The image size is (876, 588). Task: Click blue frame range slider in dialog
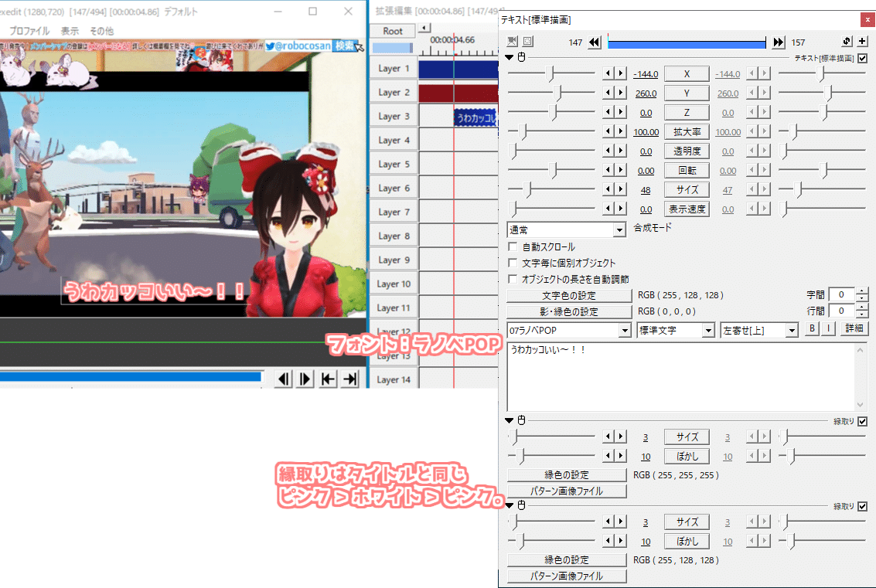[x=687, y=42]
